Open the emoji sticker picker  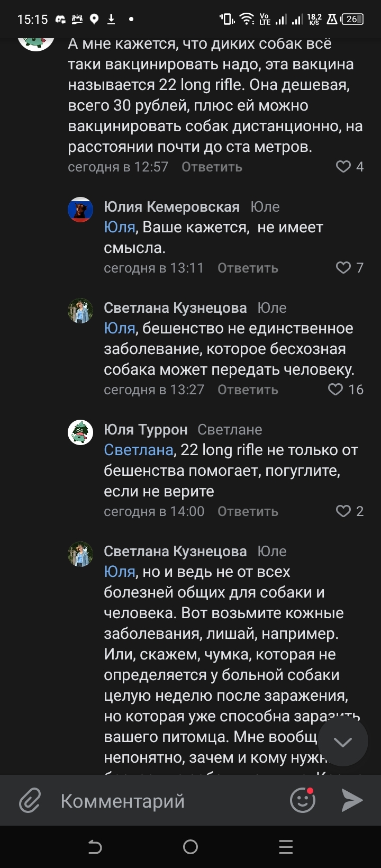[303, 800]
